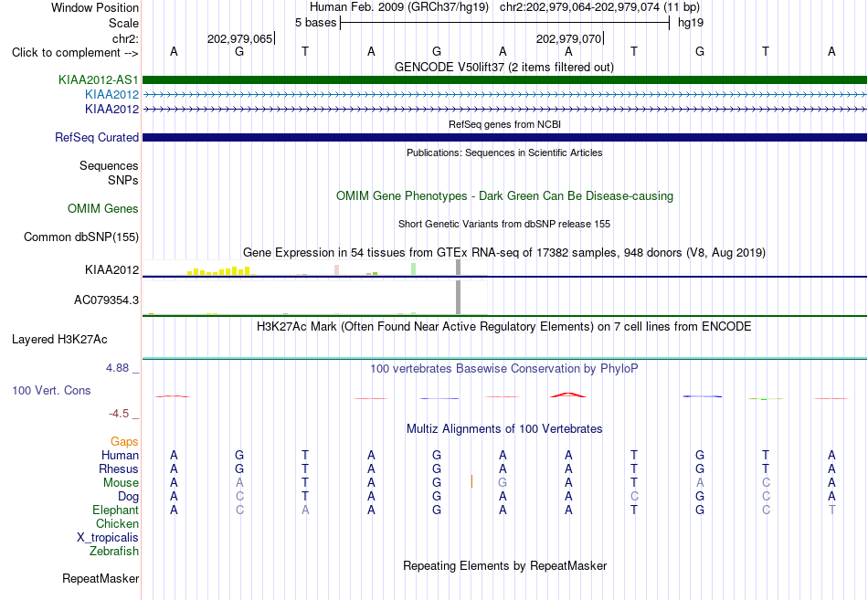
Task: Click the Elephant species label
Action: click(x=115, y=510)
